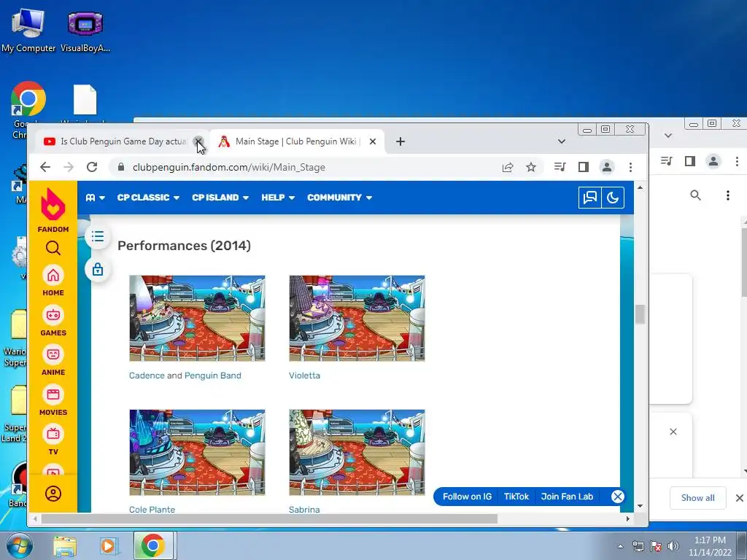Go to Fandom HOME icon
Viewport: 747px width, 560px height.
pos(53,275)
